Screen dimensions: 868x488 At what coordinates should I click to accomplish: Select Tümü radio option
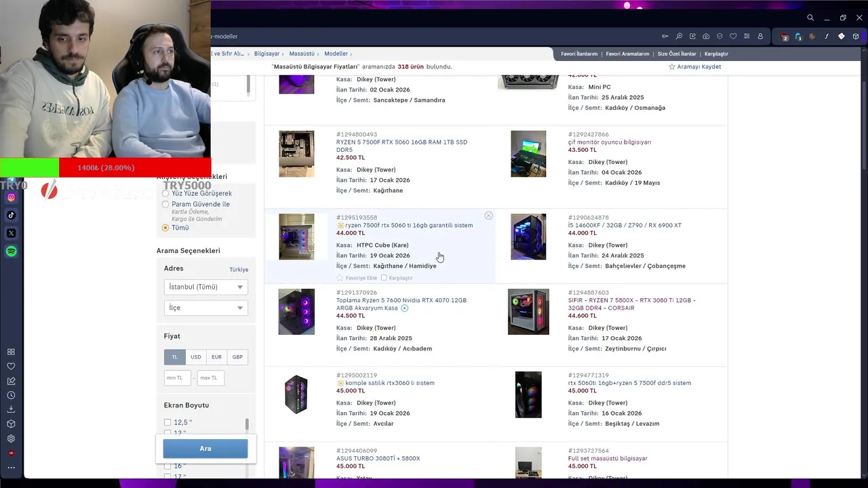point(165,228)
